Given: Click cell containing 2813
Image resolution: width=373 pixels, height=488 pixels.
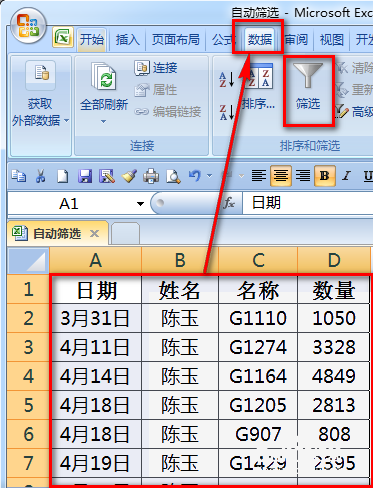Looking at the screenshot, I should (334, 405).
